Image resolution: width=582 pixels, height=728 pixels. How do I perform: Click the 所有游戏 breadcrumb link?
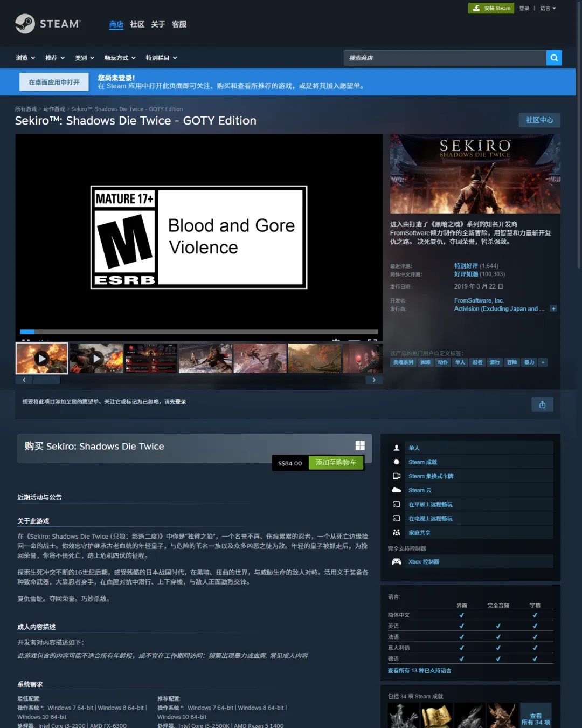(26, 109)
